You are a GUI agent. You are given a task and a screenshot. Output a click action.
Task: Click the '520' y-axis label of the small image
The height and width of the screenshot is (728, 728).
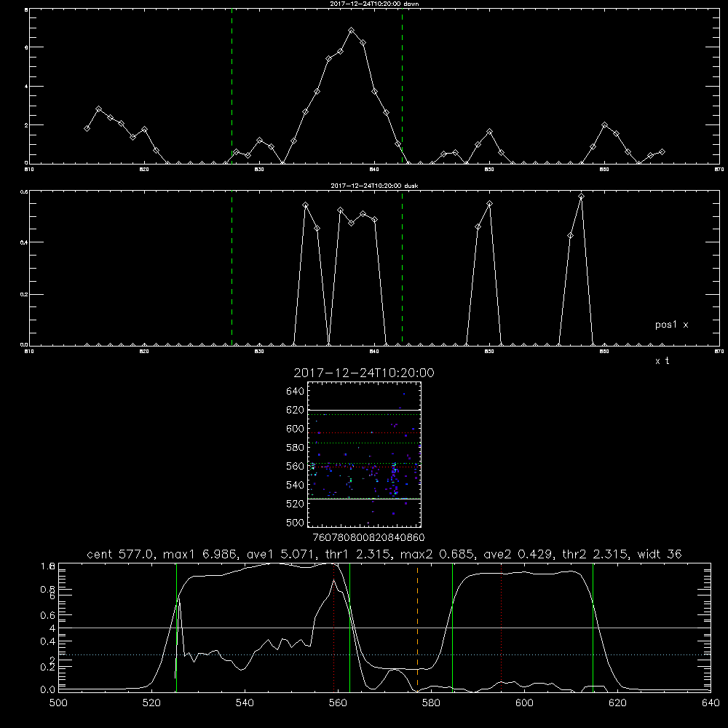[x=296, y=504]
